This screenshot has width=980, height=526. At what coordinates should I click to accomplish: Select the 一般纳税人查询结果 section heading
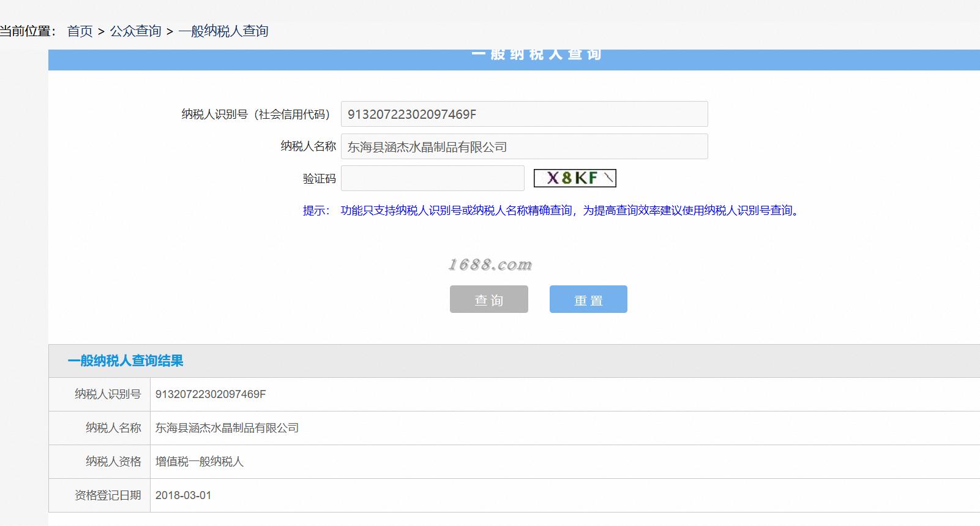point(125,361)
